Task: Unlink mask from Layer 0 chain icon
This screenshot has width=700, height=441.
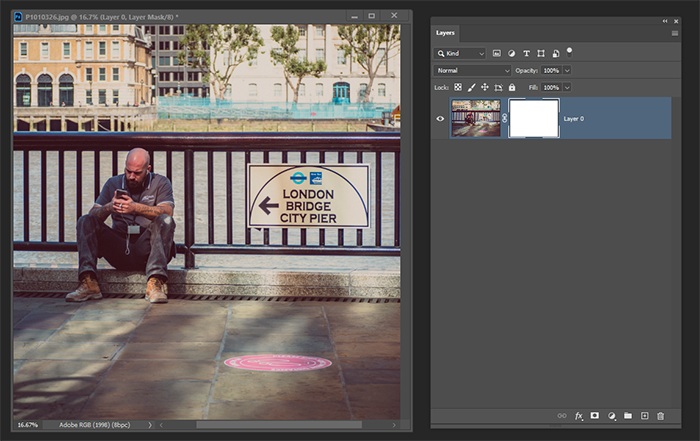Action: [504, 118]
